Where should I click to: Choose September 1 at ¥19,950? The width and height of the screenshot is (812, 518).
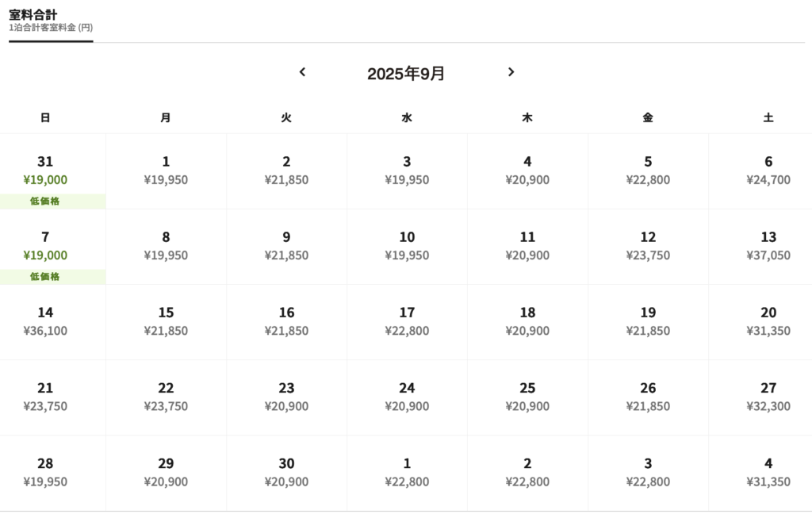tap(166, 171)
